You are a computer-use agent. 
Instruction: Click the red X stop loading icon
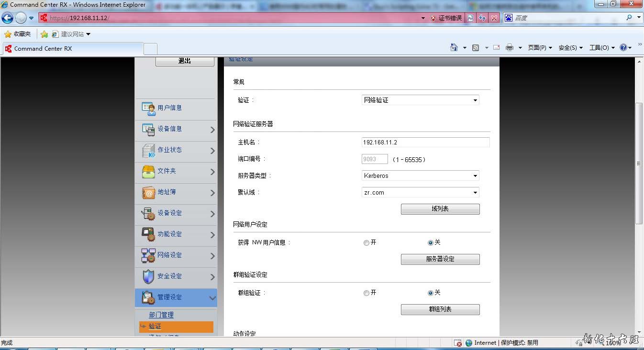[x=494, y=18]
